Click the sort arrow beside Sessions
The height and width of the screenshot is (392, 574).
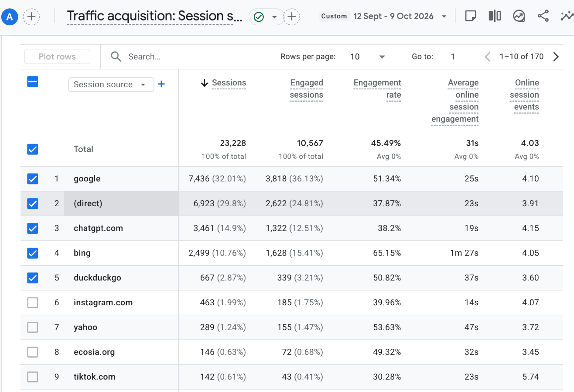(x=205, y=83)
